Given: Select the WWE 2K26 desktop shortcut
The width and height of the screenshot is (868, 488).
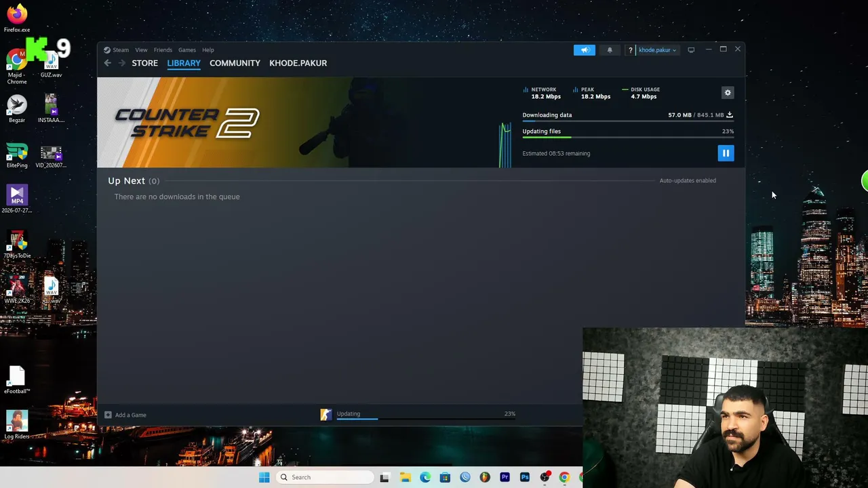Looking at the screenshot, I should 17,289.
